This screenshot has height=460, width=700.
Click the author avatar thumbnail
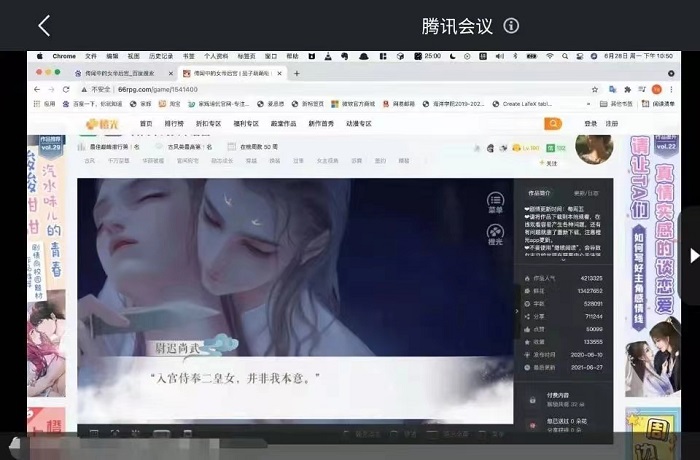(594, 149)
